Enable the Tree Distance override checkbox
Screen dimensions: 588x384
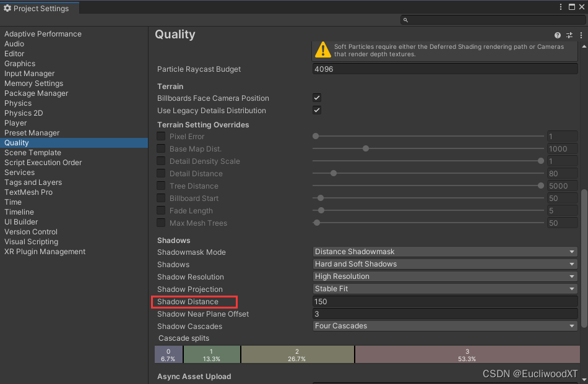click(161, 186)
